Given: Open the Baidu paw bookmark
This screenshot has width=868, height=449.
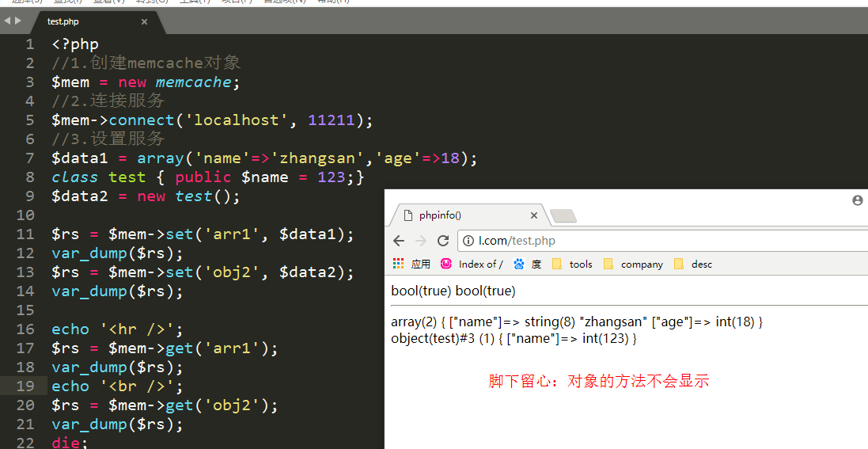Looking at the screenshot, I should [x=526, y=264].
